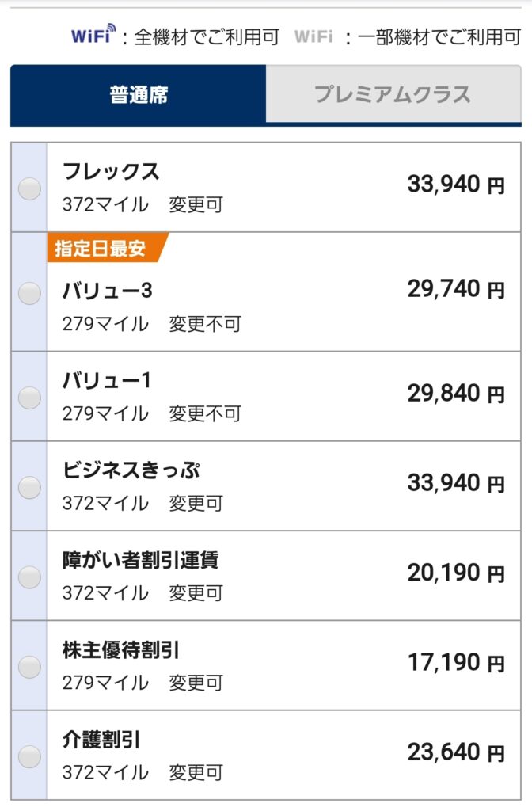
Task: Click the ビジネスきっぷ fare name
Action: [131, 470]
